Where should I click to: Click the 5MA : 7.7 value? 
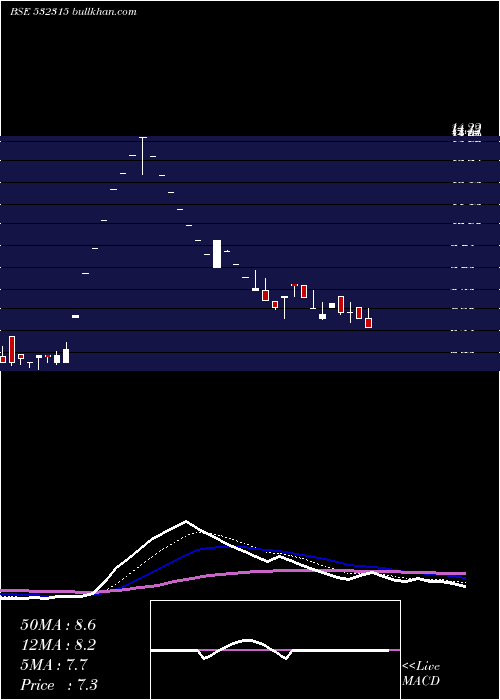click(54, 665)
